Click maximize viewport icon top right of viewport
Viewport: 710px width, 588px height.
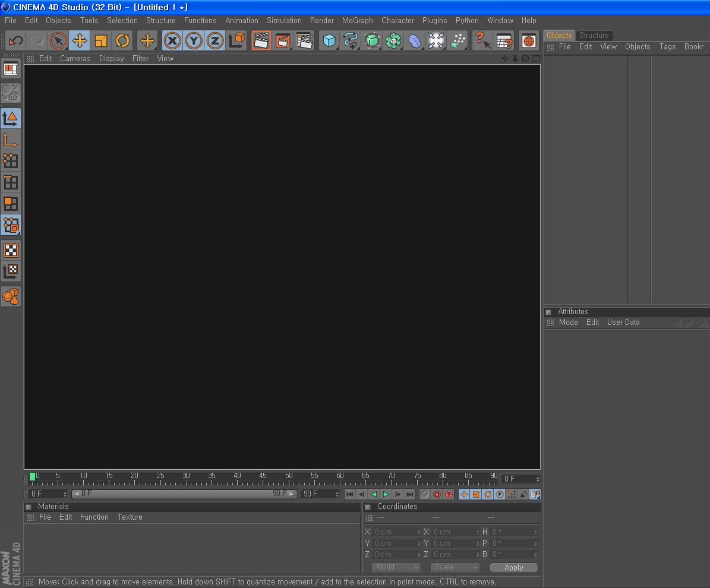point(536,58)
